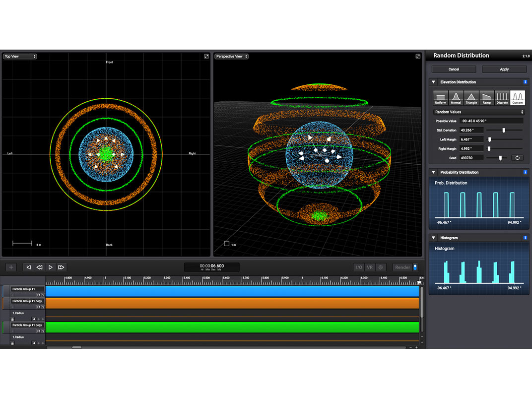The image size is (532, 399).
Task: Open the gear settings next to VR
Action: [381, 267]
